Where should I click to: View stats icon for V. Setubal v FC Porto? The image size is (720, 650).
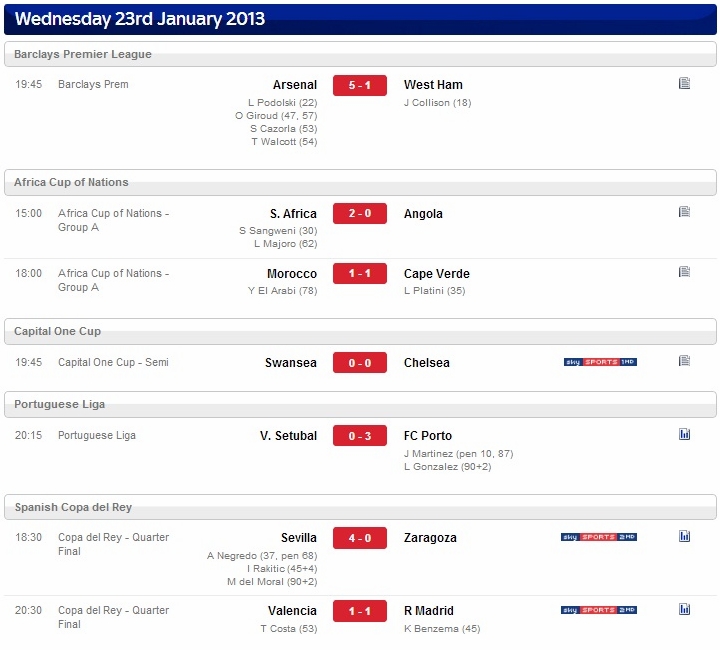(x=684, y=434)
